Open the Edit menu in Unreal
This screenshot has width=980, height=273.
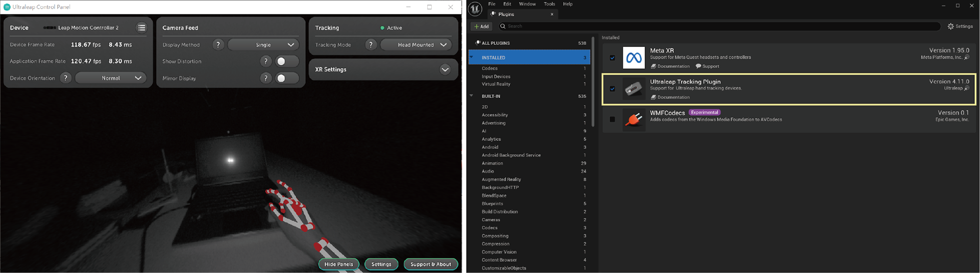point(507,4)
